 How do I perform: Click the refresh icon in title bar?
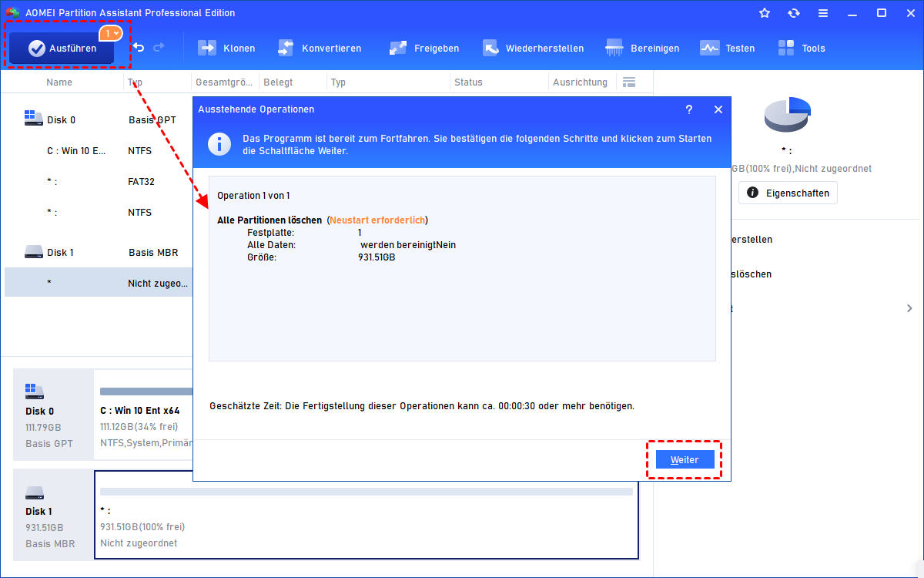[794, 13]
